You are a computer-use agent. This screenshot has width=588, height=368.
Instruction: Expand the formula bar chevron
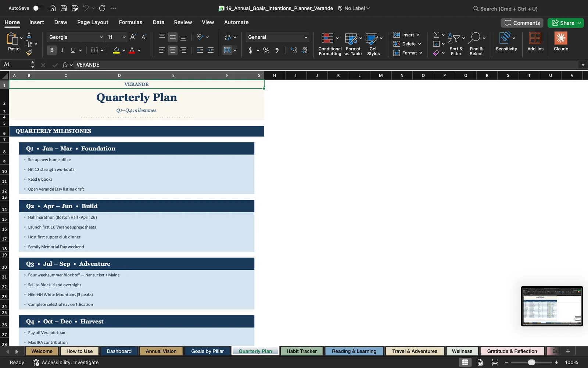pos(583,65)
